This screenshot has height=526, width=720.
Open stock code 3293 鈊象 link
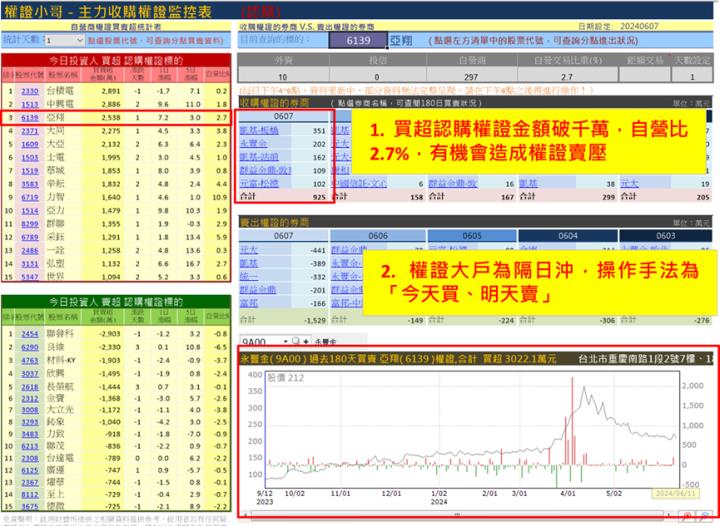point(30,422)
